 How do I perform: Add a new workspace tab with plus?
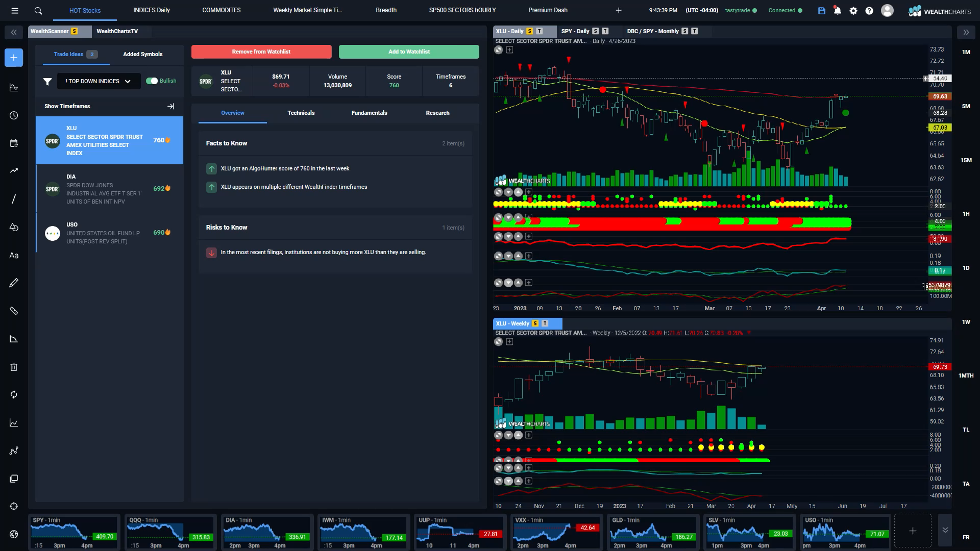619,10
